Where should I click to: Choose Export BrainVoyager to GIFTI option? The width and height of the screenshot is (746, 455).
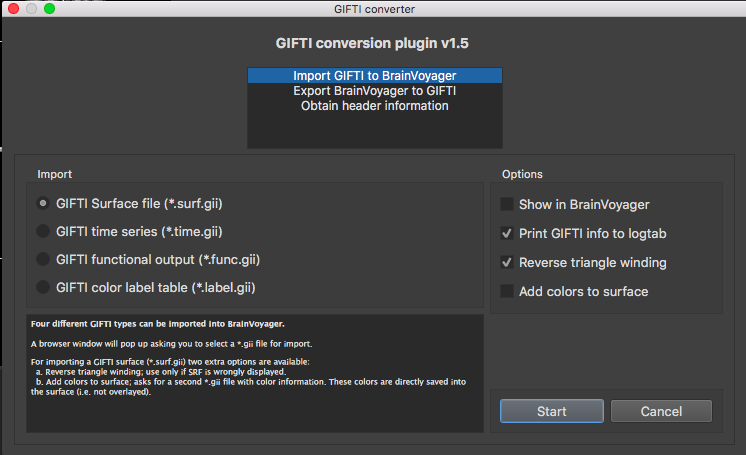click(x=374, y=91)
